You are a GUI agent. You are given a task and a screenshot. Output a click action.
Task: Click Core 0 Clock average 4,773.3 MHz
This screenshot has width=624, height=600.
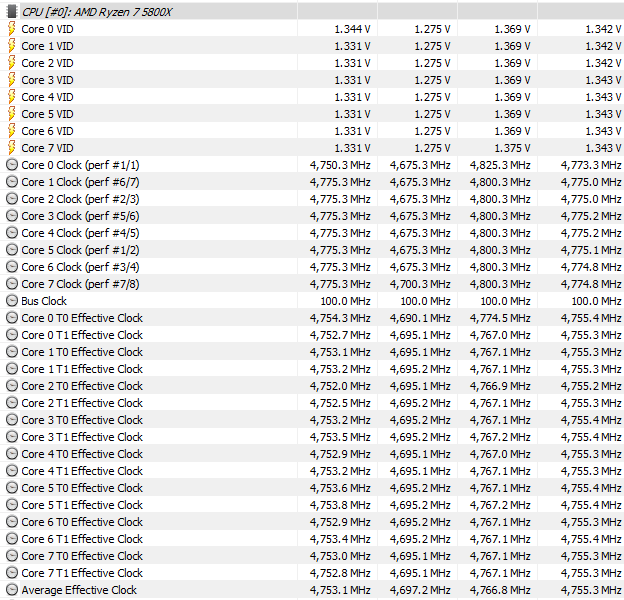591,165
